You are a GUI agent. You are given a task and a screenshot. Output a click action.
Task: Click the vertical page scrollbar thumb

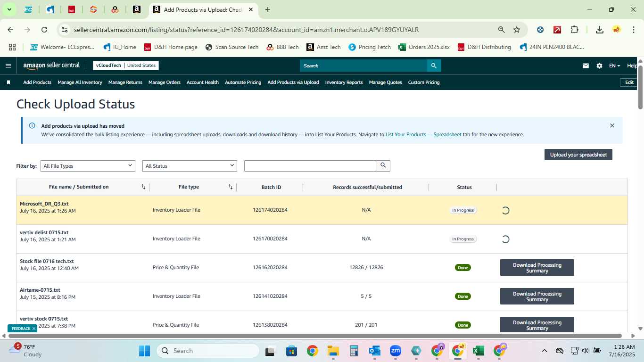point(641,87)
